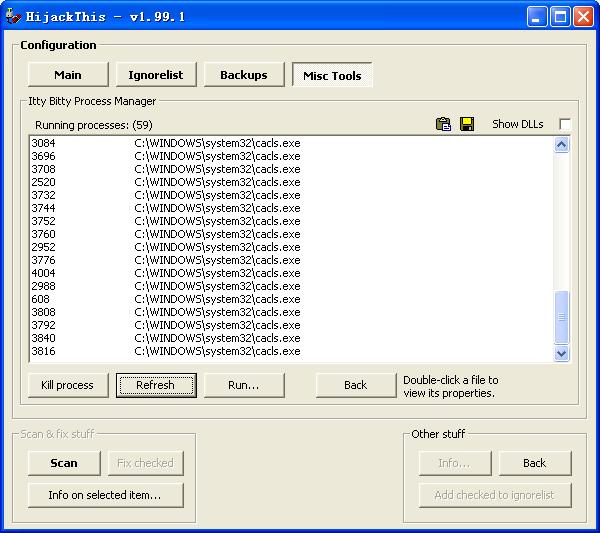The height and width of the screenshot is (533, 600).
Task: Select the process with PID 3816
Action: pyautogui.click(x=291, y=351)
